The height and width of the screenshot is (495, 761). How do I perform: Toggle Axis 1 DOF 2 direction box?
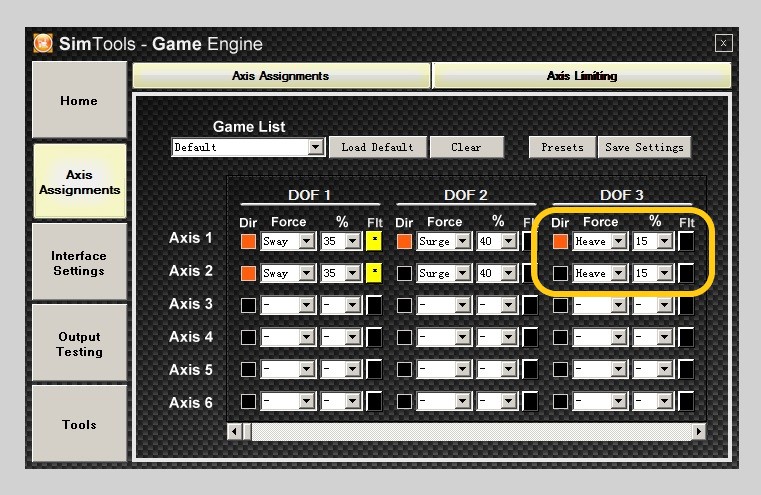404,241
